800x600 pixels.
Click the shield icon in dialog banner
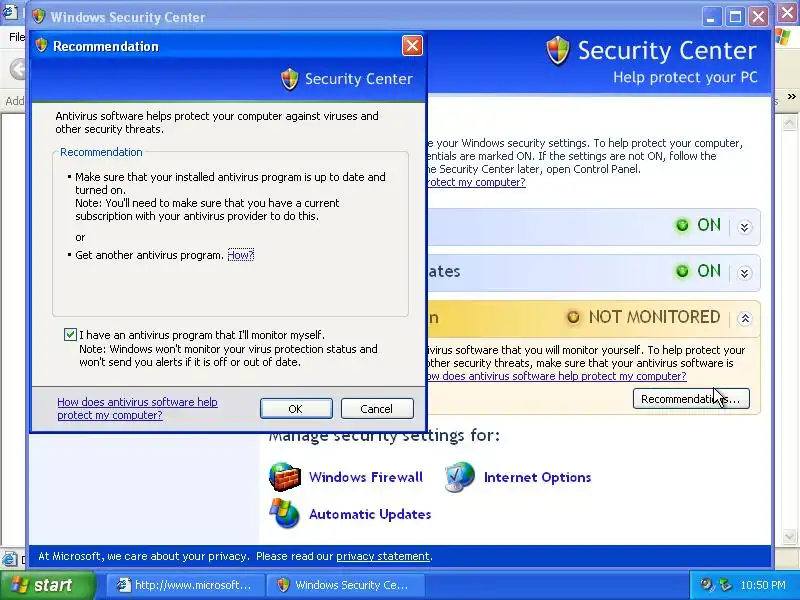[289, 79]
